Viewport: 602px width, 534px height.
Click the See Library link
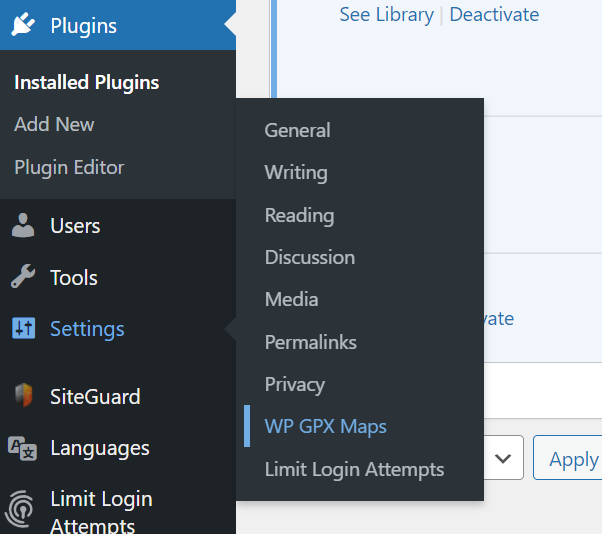[x=387, y=15]
